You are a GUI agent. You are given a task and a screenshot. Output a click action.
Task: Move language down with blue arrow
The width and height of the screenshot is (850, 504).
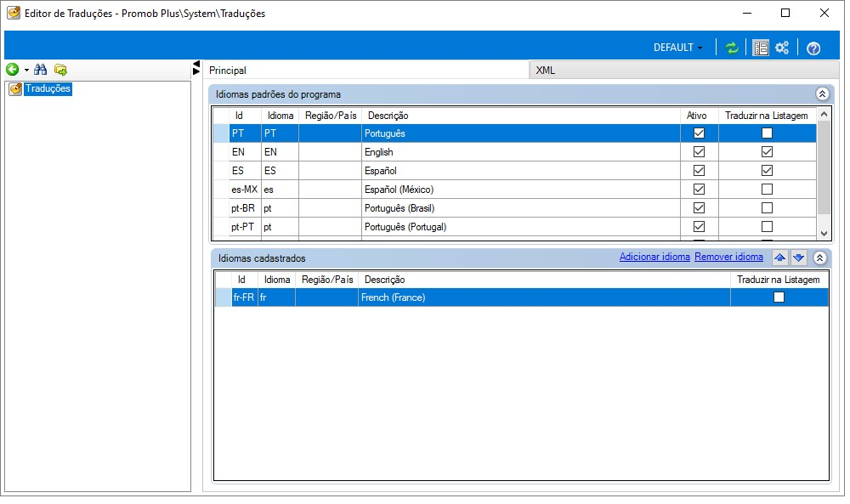(x=798, y=258)
